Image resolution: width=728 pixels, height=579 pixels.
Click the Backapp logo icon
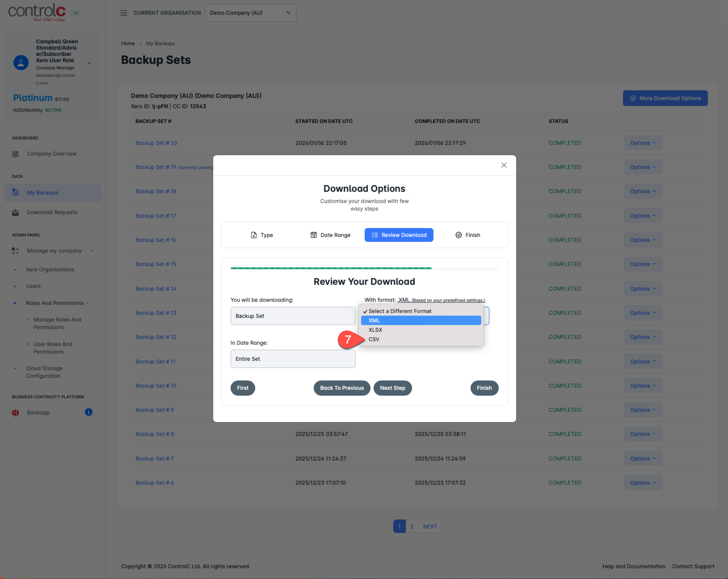pyautogui.click(x=16, y=412)
